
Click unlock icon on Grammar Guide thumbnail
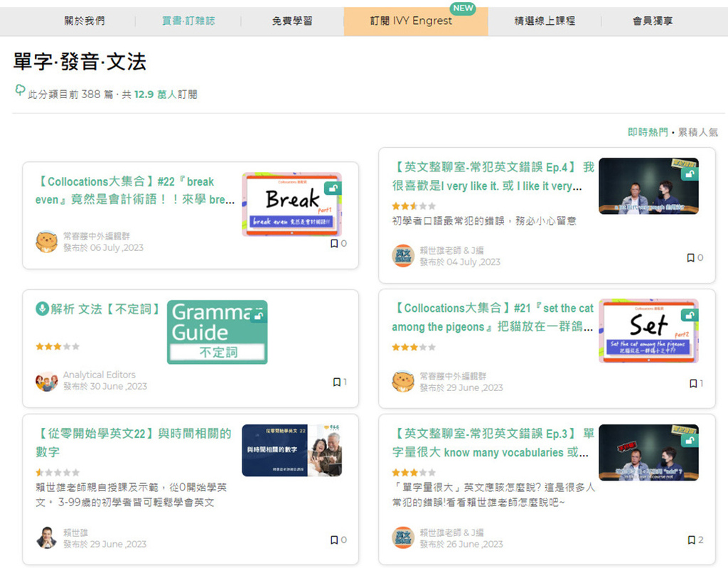[x=259, y=316]
